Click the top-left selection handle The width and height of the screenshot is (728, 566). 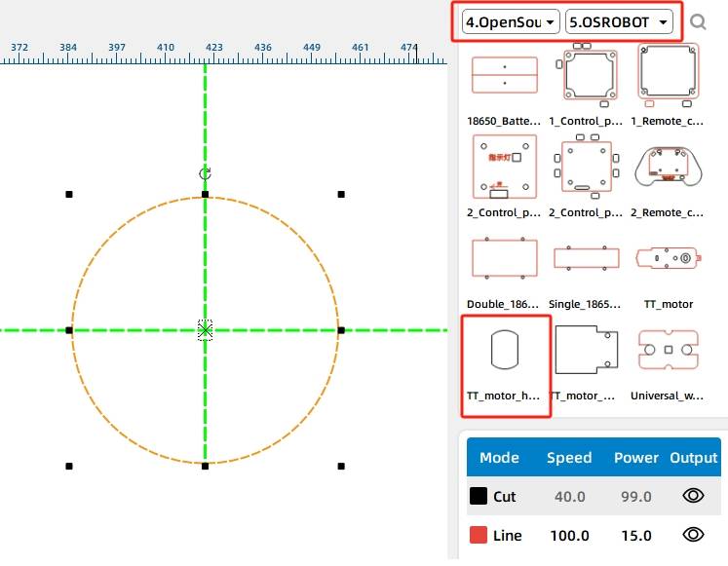(x=69, y=195)
